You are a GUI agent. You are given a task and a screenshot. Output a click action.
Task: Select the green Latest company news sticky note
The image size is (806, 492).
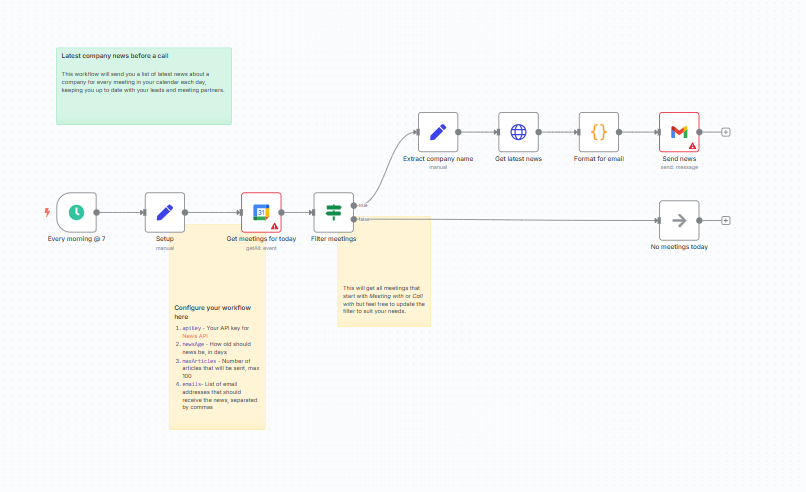pyautogui.click(x=143, y=100)
